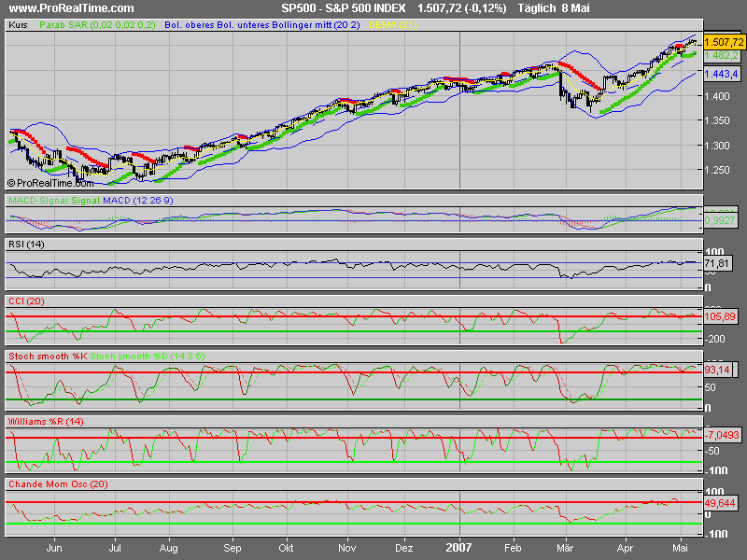Click the green 1.482,2 price tag
Viewport: 747px width, 560px height.
[721, 56]
